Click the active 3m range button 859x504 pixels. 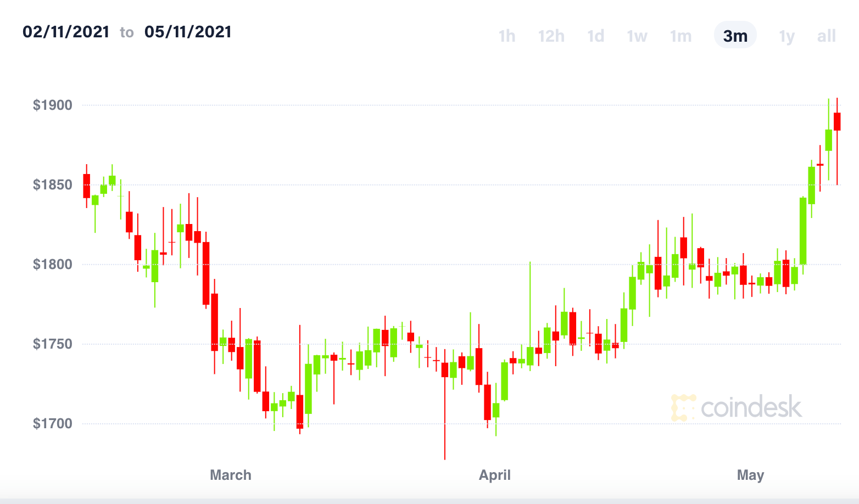pyautogui.click(x=735, y=36)
